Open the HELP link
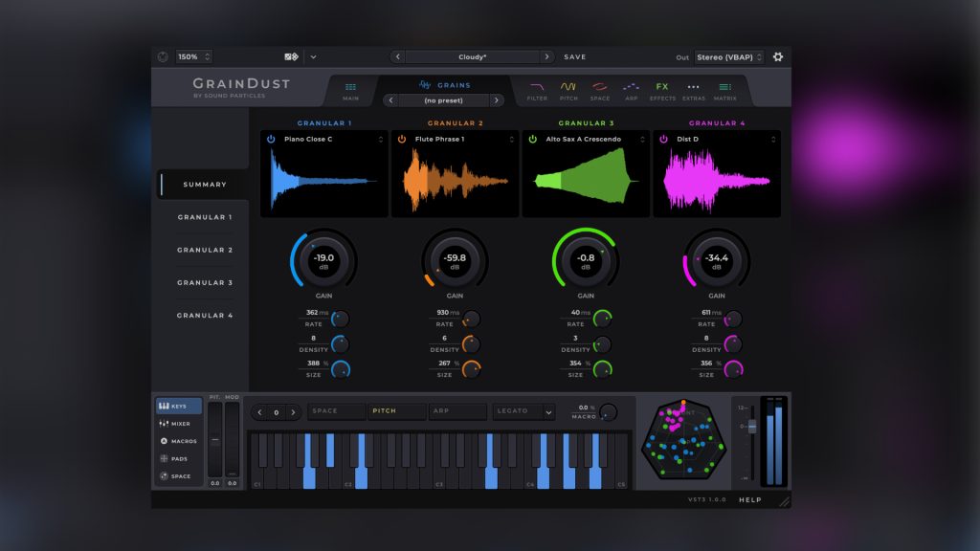This screenshot has width=980, height=551. pyautogui.click(x=749, y=500)
